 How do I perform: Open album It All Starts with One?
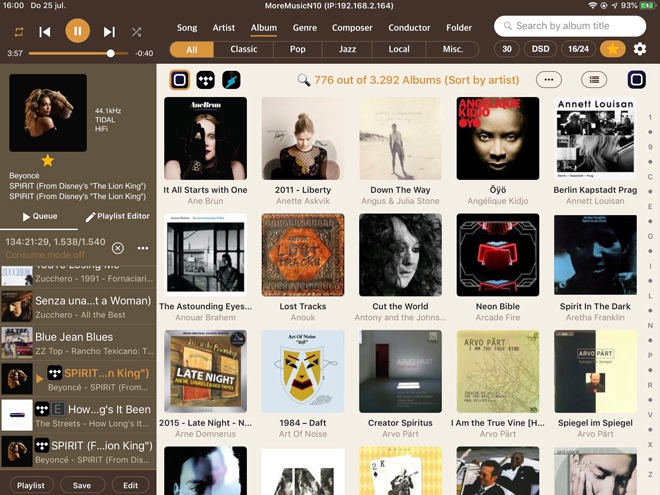(205, 138)
